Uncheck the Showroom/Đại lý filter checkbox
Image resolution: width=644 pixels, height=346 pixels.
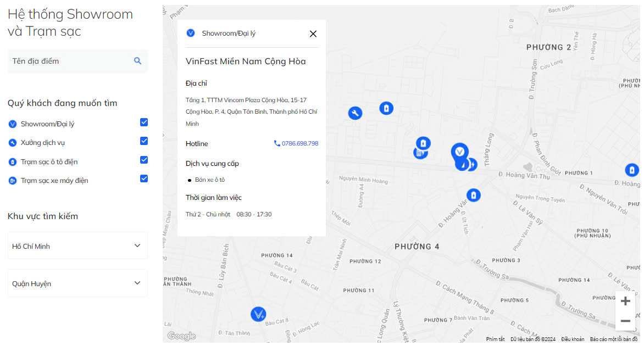tap(144, 122)
